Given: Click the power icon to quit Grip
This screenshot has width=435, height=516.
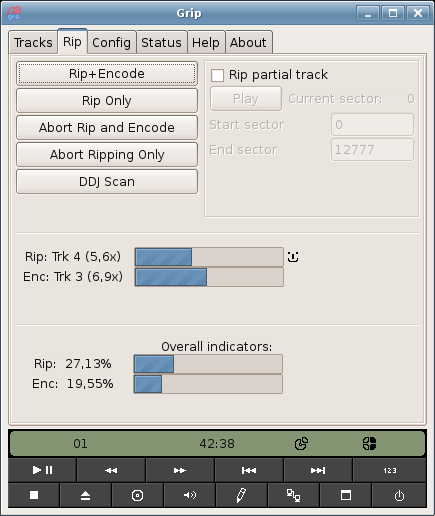Looking at the screenshot, I should tap(399, 495).
